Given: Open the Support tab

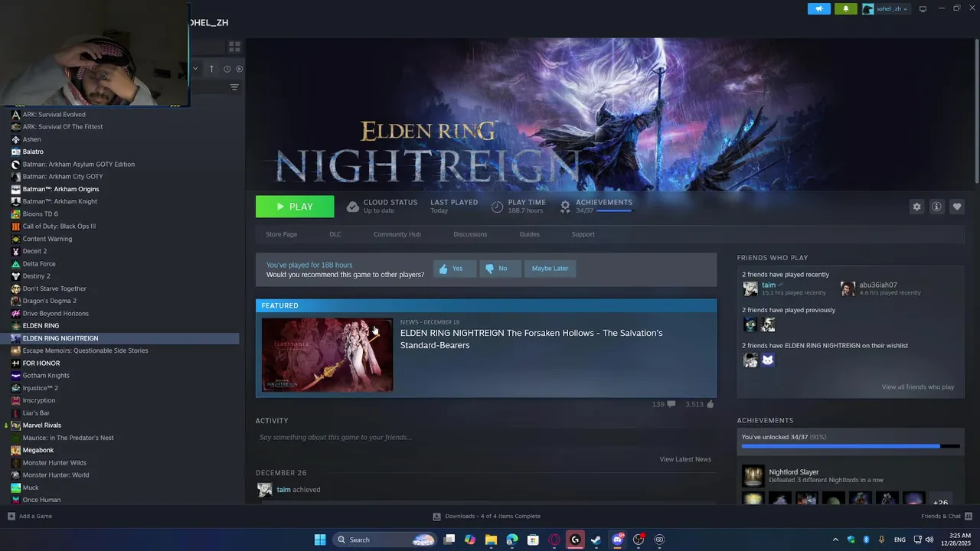Looking at the screenshot, I should 583,234.
